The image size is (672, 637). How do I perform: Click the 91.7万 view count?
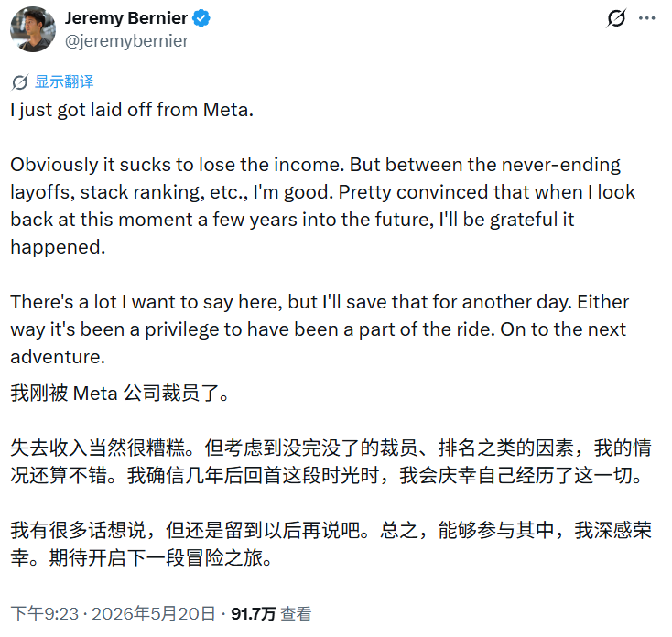(x=253, y=613)
